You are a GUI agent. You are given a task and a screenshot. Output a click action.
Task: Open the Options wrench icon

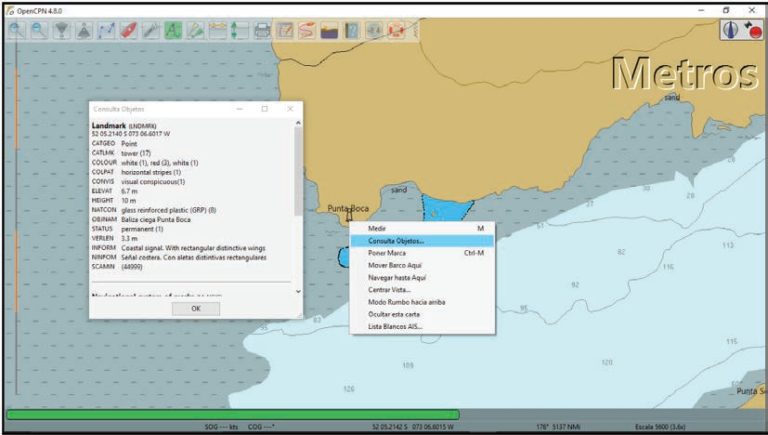pyautogui.click(x=151, y=30)
